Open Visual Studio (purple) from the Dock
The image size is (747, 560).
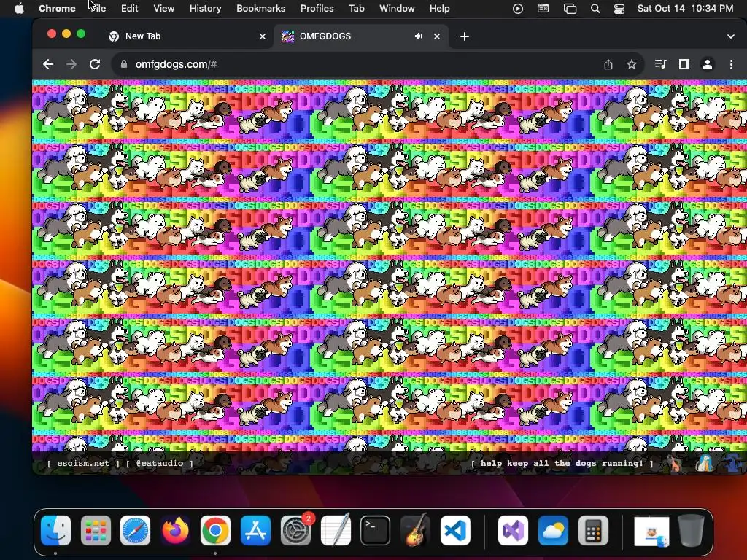(513, 531)
